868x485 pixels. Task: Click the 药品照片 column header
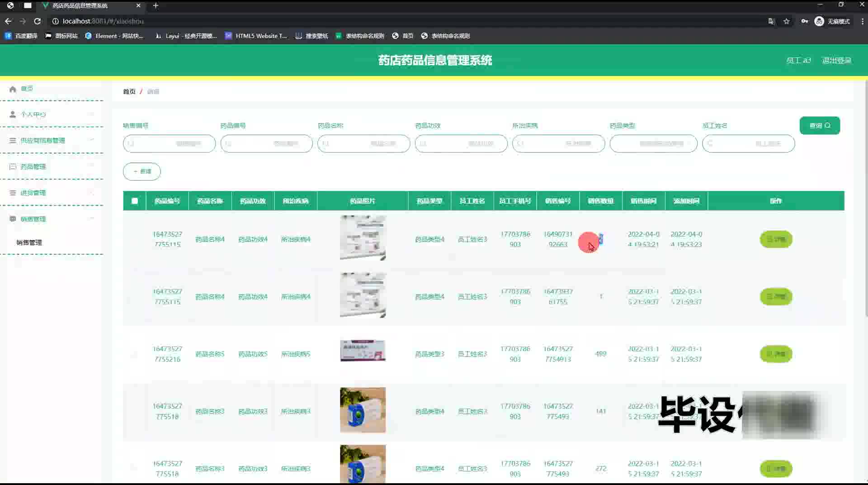point(363,201)
